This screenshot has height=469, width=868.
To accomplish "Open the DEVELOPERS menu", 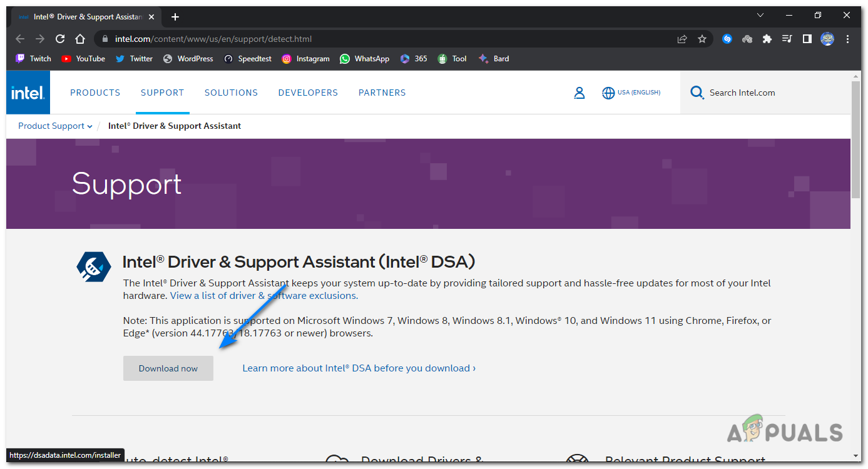I will coord(308,93).
